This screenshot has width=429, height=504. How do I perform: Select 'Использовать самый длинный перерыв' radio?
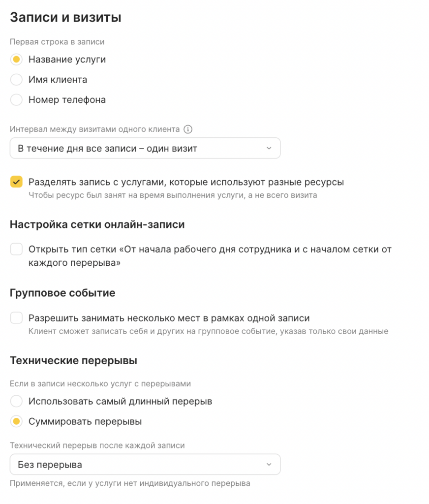(x=17, y=401)
